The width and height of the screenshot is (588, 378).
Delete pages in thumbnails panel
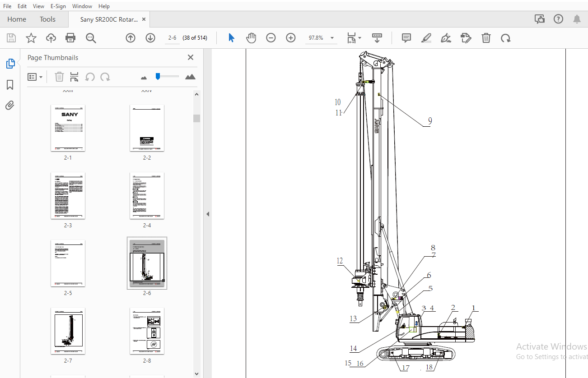(59, 77)
